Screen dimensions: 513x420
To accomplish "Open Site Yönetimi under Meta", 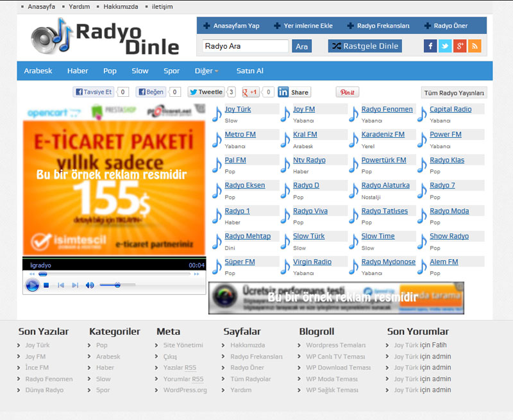I will [x=183, y=345].
